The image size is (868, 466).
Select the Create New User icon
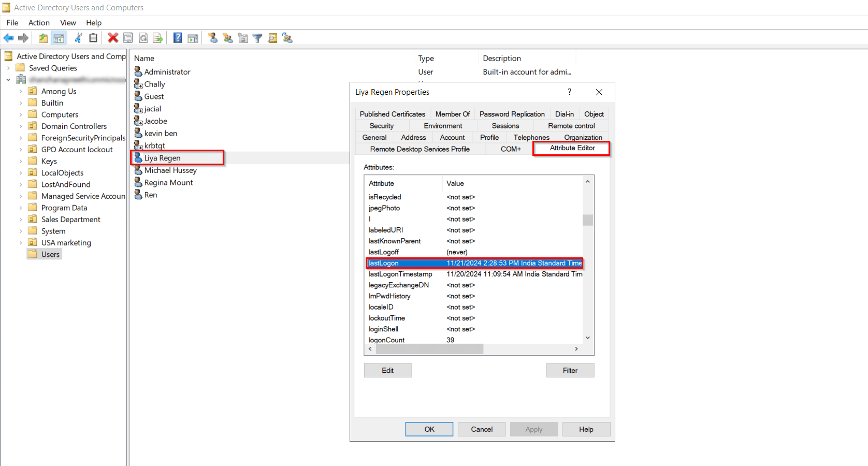click(212, 37)
